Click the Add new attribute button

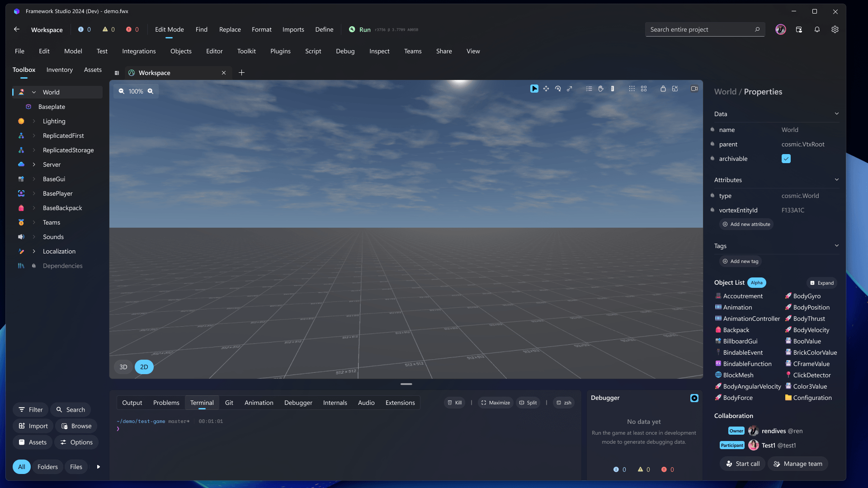click(746, 224)
